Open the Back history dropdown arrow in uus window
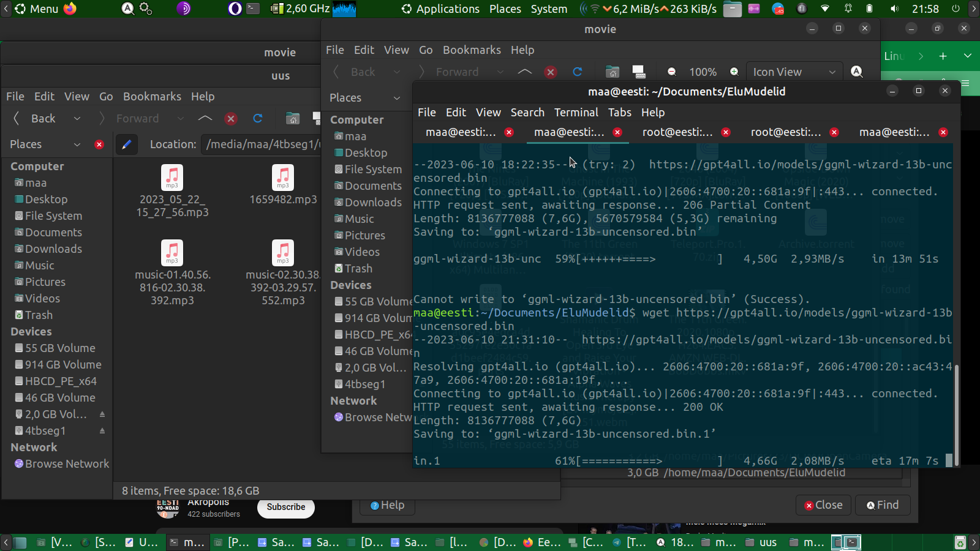Image resolution: width=980 pixels, height=551 pixels. point(77,119)
